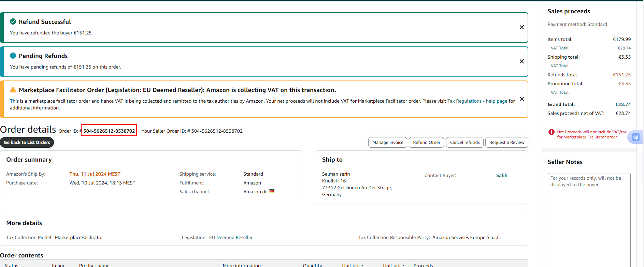Click into the Seller Notes text area
Viewport: 644px width, 267px height.
click(589, 218)
